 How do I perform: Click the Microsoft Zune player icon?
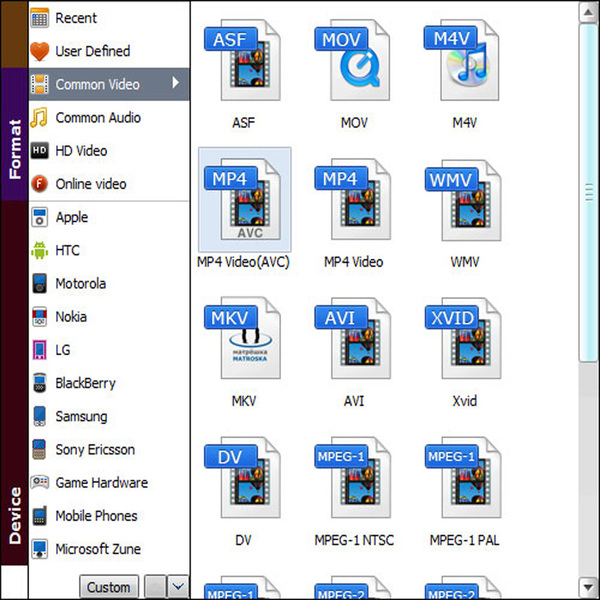pyautogui.click(x=39, y=549)
